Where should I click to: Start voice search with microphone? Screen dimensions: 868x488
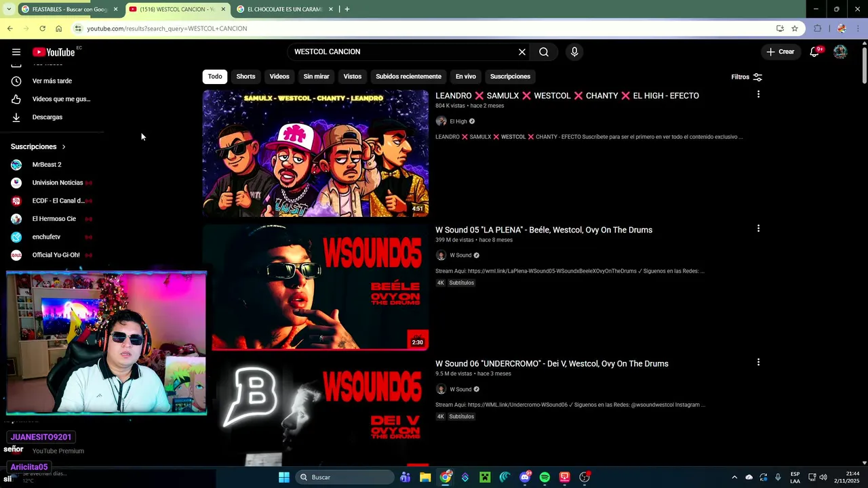(x=574, y=52)
